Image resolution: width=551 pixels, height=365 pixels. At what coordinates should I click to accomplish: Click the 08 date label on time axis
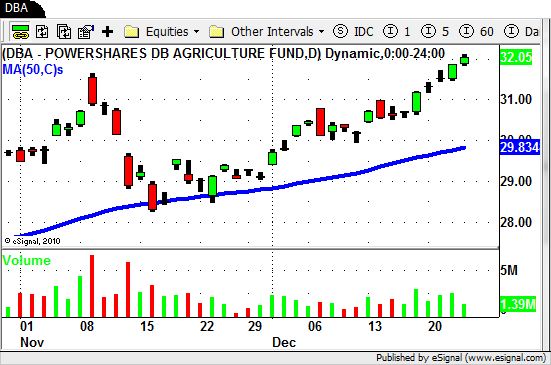tap(87, 326)
